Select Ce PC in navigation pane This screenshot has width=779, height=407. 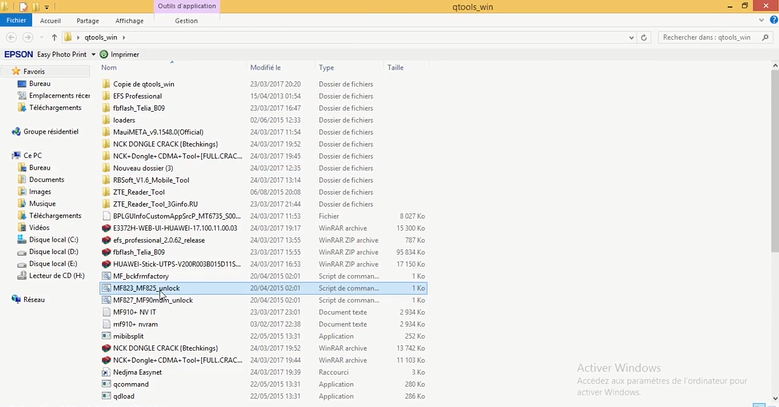[x=32, y=156]
